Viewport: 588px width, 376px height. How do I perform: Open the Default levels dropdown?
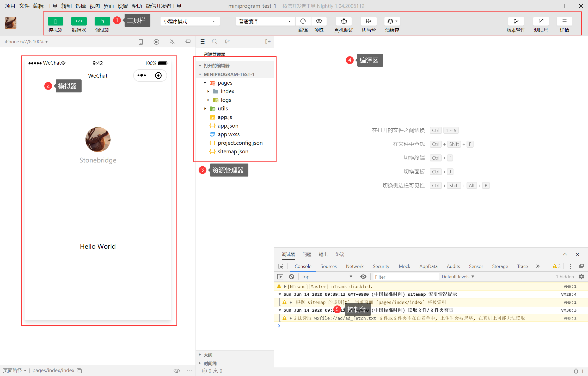click(x=458, y=277)
